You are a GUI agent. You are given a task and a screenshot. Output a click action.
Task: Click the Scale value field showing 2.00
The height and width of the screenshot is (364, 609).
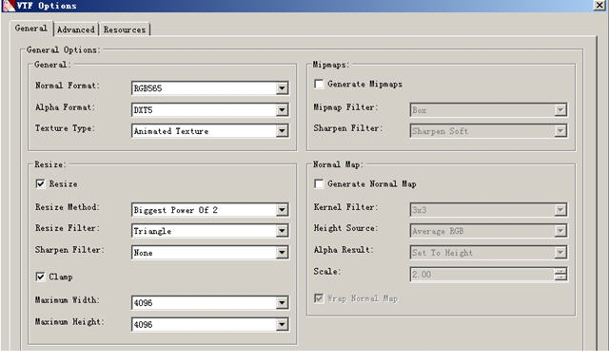pyautogui.click(x=482, y=275)
